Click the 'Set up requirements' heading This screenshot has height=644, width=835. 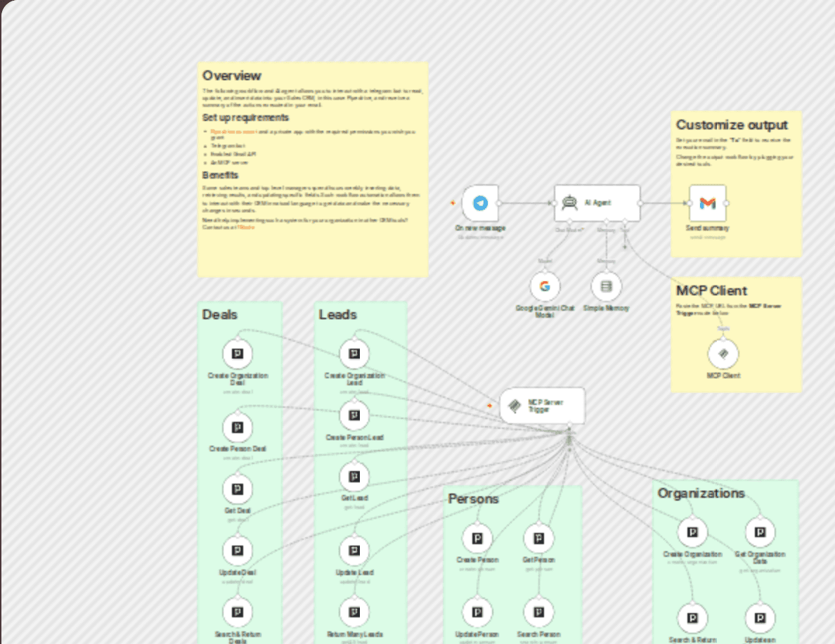pos(245,117)
